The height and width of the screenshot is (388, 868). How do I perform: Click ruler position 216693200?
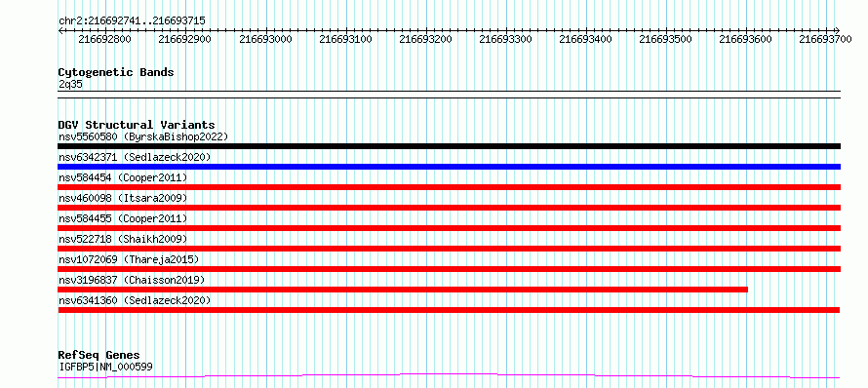(x=425, y=39)
